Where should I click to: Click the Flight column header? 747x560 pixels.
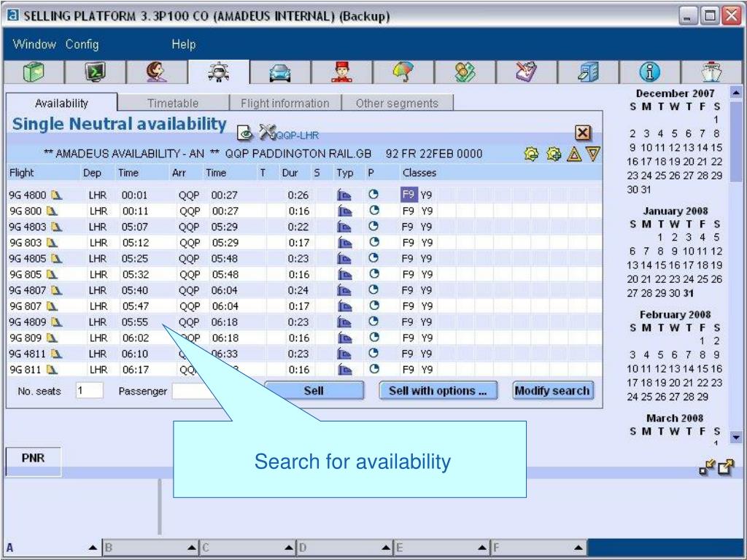coord(22,173)
